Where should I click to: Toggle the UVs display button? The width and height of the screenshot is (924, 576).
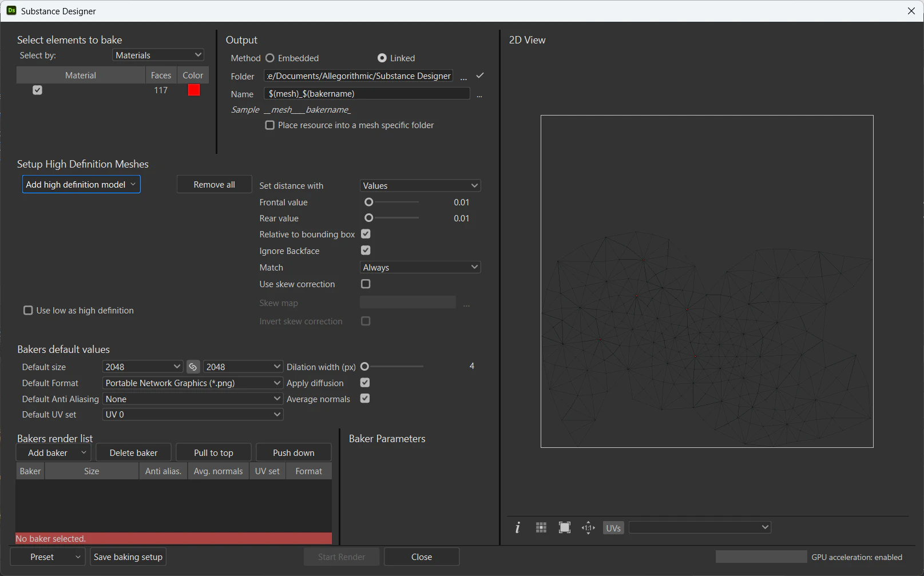(613, 528)
